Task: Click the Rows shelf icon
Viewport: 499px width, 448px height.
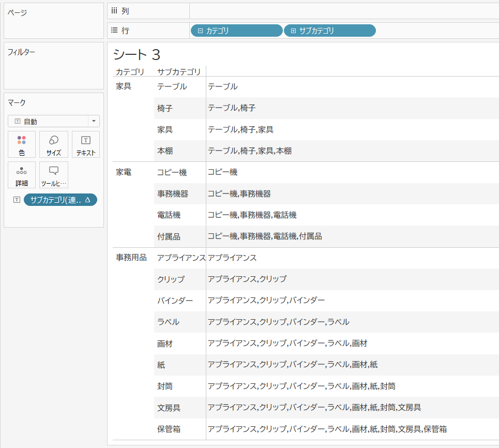Action: [114, 30]
